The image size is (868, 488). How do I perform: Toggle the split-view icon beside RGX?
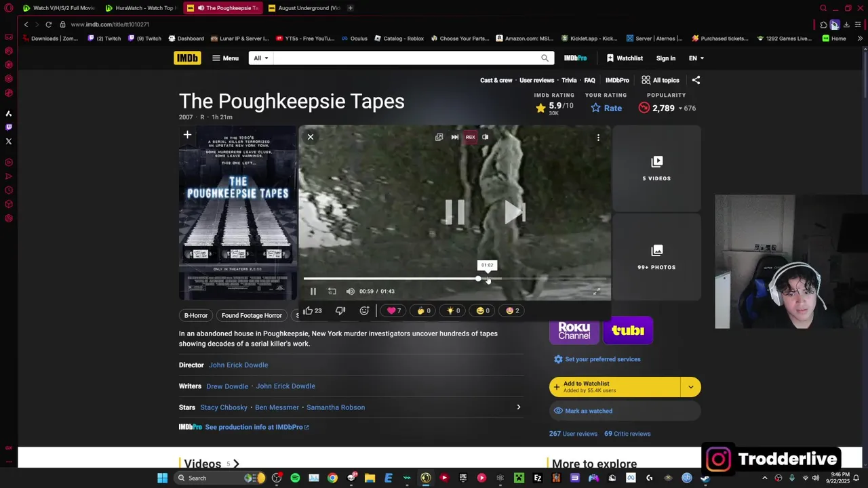(485, 137)
